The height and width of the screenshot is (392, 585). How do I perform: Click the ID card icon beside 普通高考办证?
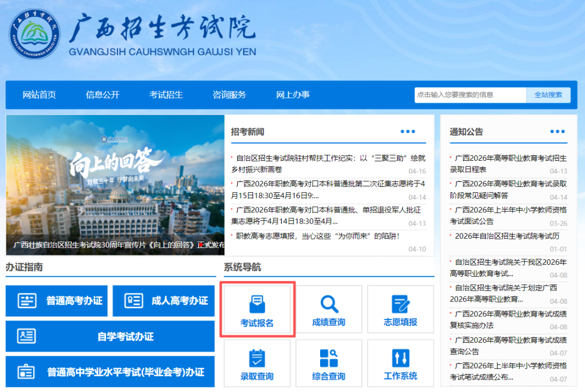pos(27,300)
